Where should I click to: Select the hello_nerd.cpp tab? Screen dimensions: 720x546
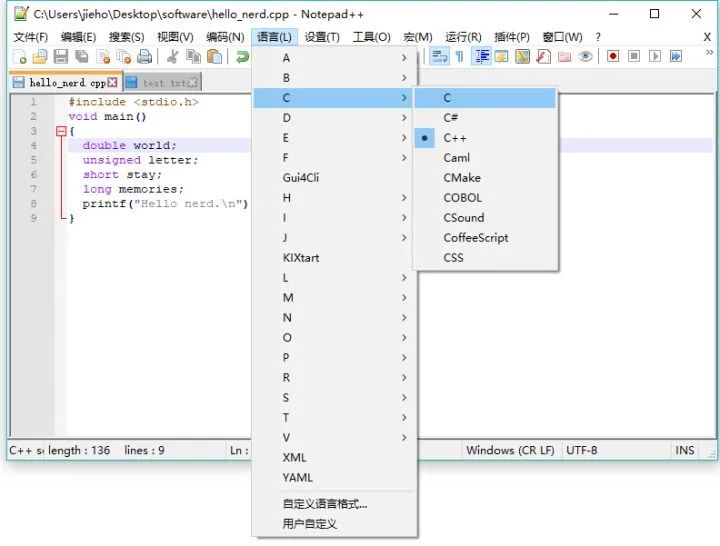(x=66, y=82)
